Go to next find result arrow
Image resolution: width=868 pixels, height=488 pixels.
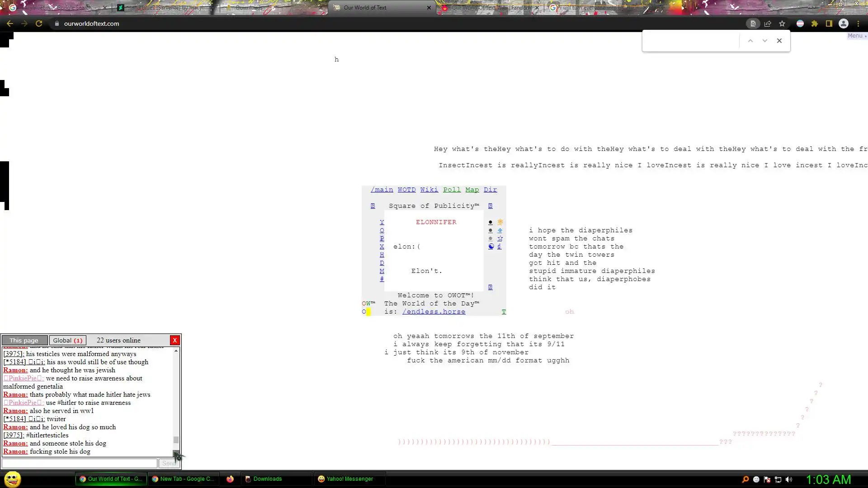tap(765, 41)
